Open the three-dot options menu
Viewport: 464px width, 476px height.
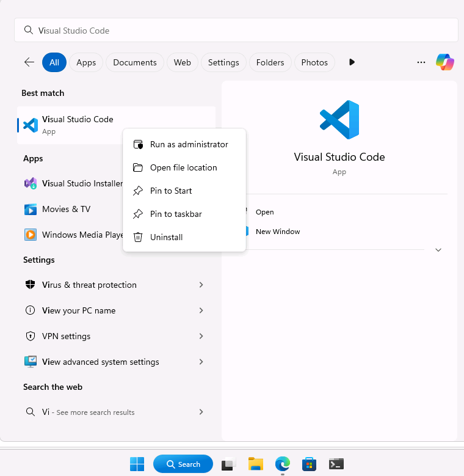[421, 62]
